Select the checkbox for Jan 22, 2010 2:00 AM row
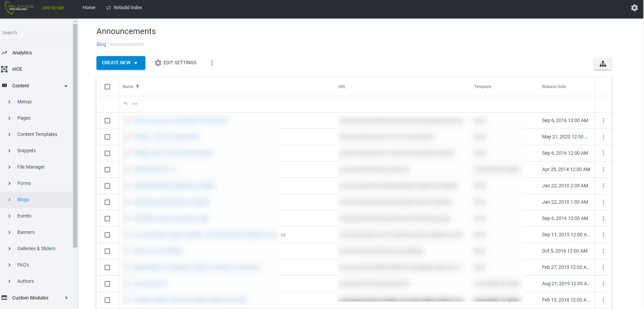 click(107, 186)
